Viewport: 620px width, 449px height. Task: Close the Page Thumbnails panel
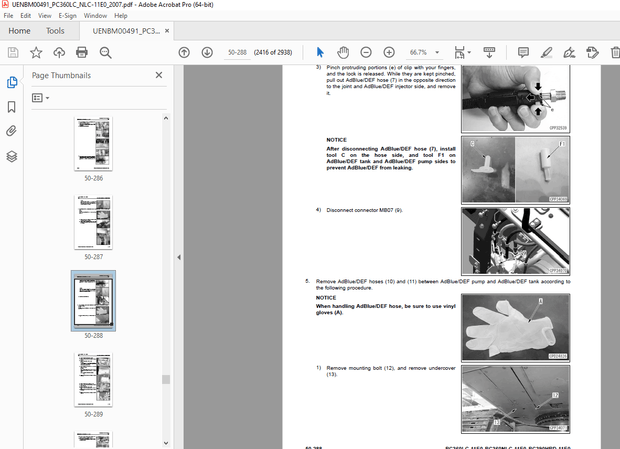coord(159,75)
